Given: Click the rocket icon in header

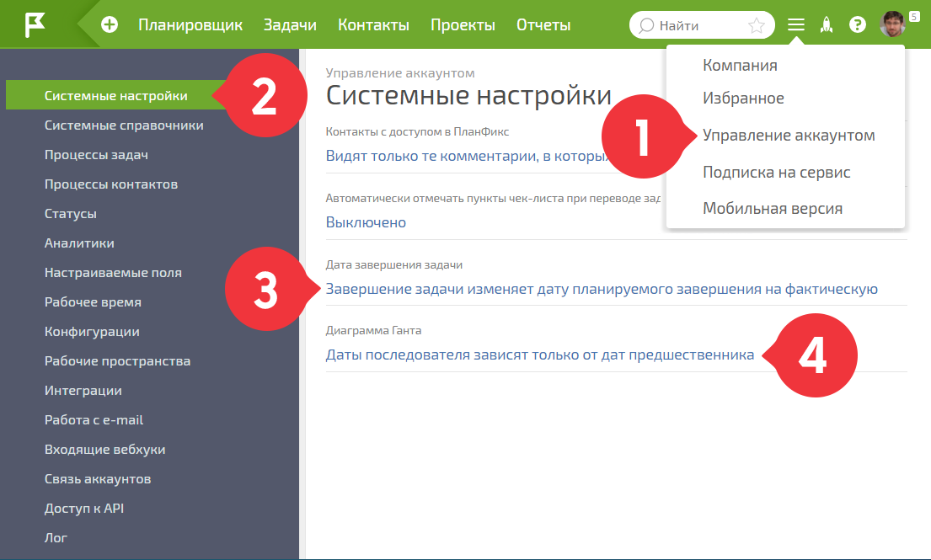Looking at the screenshot, I should [x=827, y=25].
